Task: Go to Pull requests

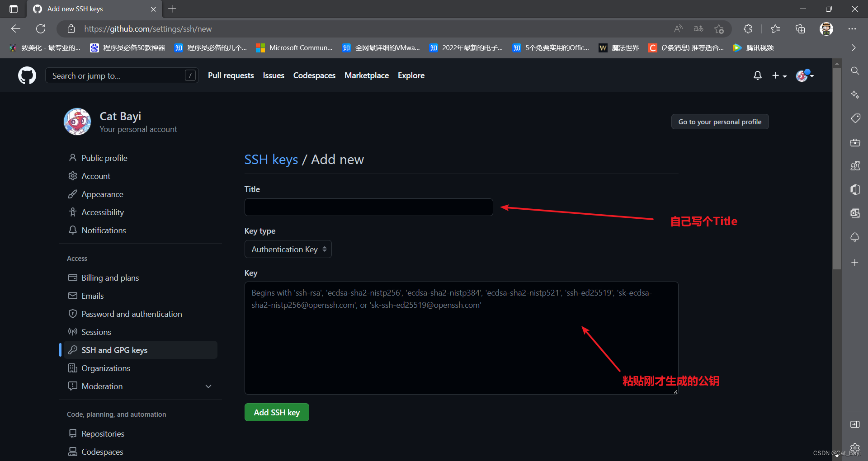Action: click(x=231, y=75)
